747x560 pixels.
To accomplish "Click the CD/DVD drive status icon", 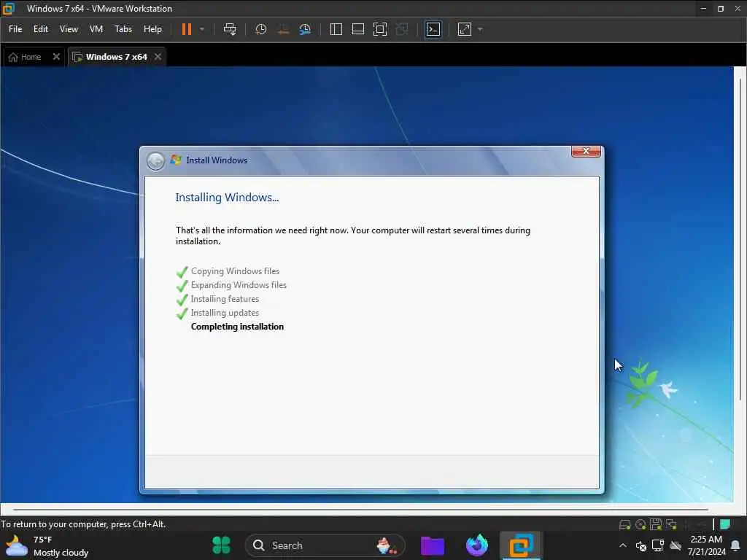I will [x=640, y=525].
